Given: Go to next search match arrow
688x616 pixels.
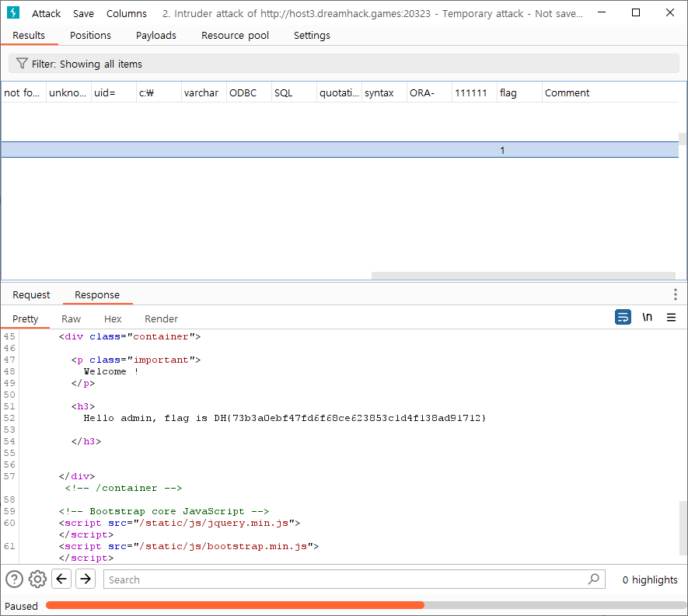Looking at the screenshot, I should coord(86,579).
